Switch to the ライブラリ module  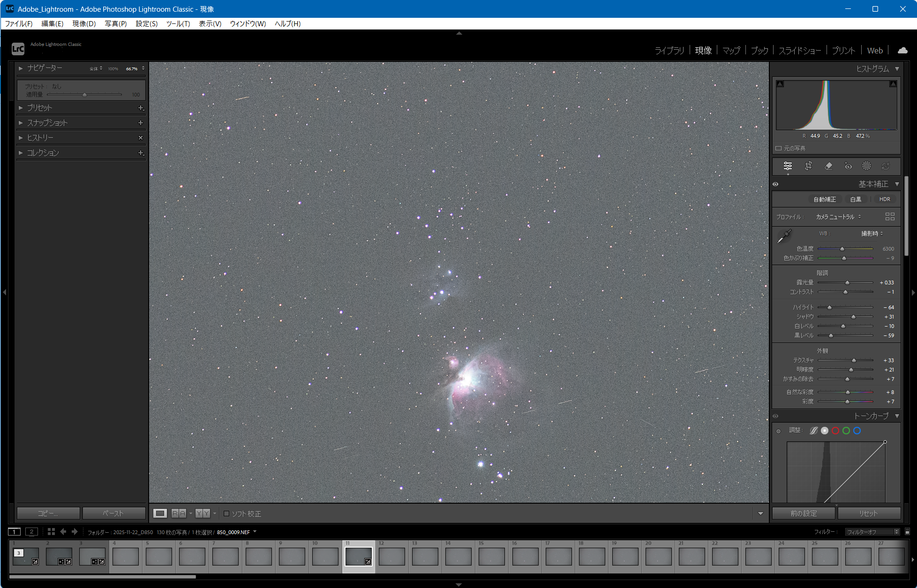669,51
